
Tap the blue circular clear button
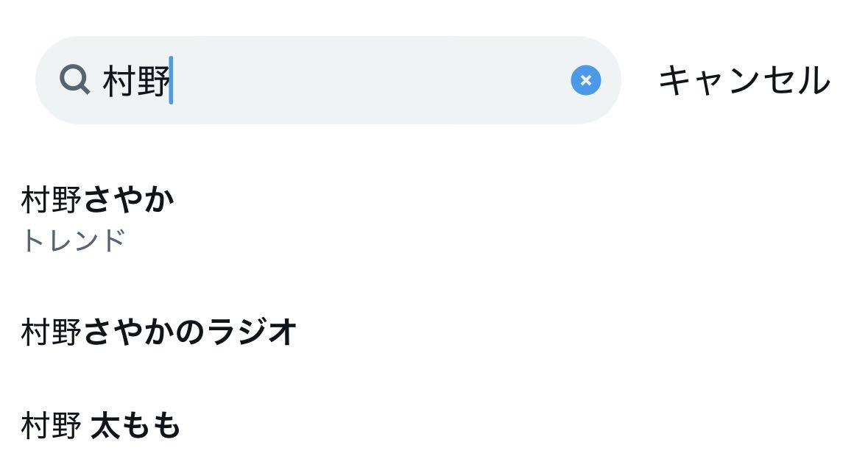(585, 80)
